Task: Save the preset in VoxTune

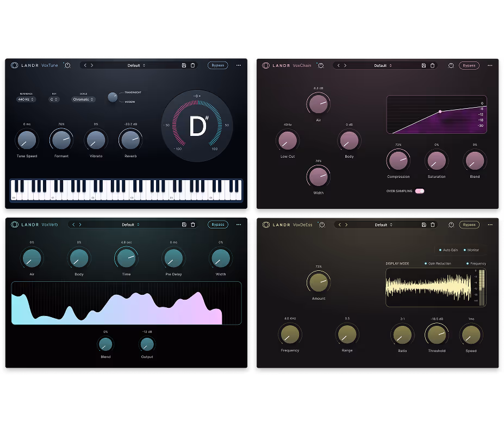Action: (x=184, y=65)
